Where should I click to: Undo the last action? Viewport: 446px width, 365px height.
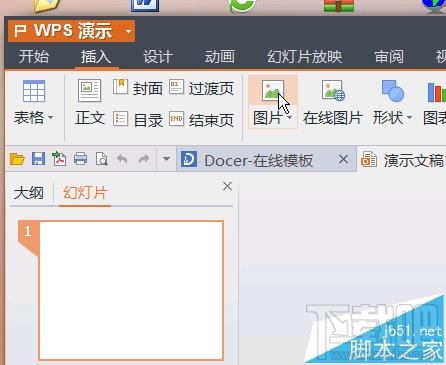122,159
